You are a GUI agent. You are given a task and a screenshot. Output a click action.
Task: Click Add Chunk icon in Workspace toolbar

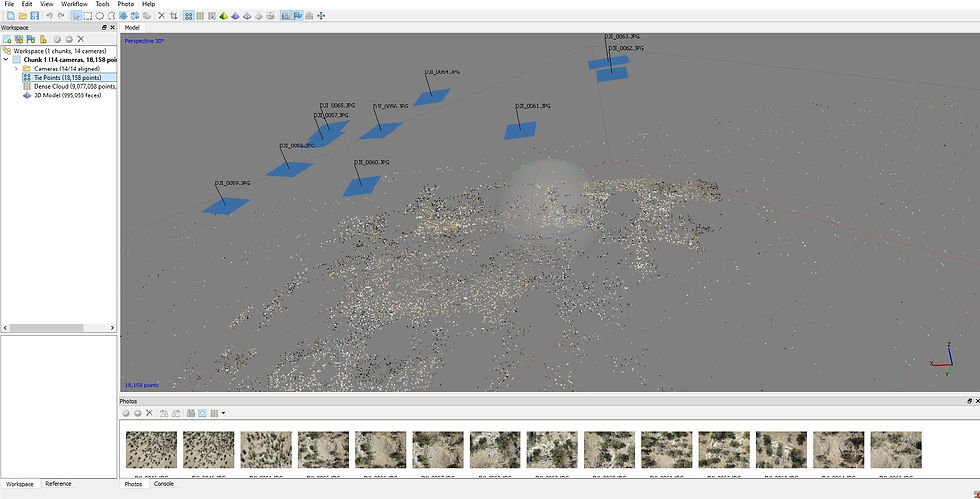7,39
